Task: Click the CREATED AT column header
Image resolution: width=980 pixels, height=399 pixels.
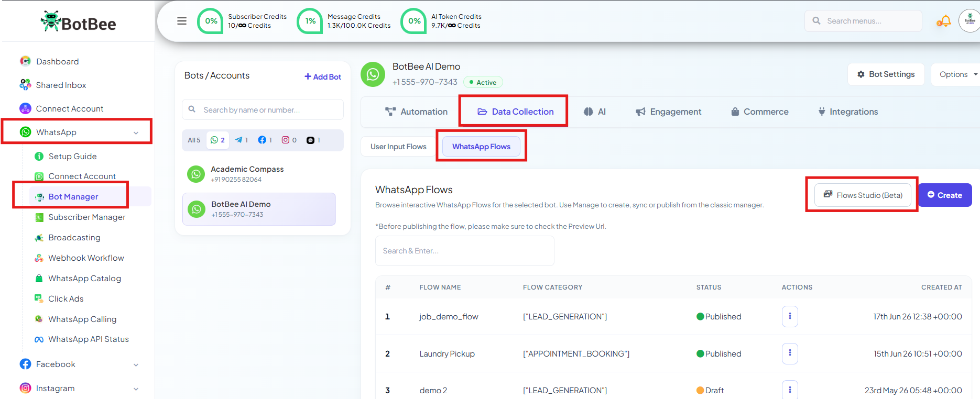Action: 942,287
